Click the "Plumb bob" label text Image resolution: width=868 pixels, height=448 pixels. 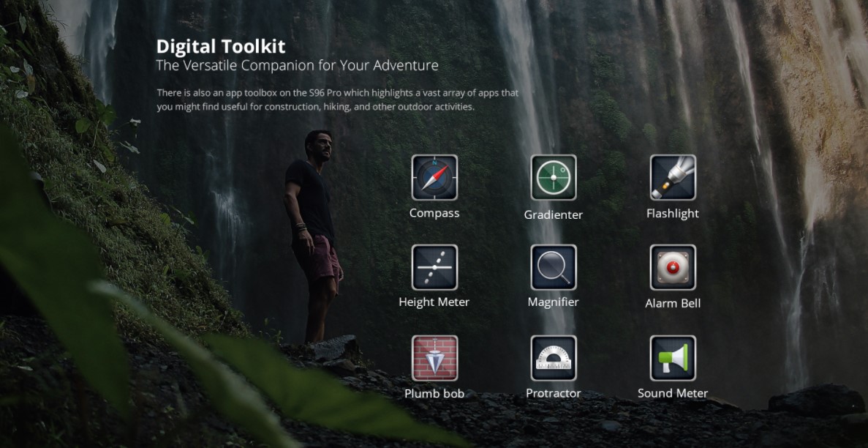[x=434, y=394]
